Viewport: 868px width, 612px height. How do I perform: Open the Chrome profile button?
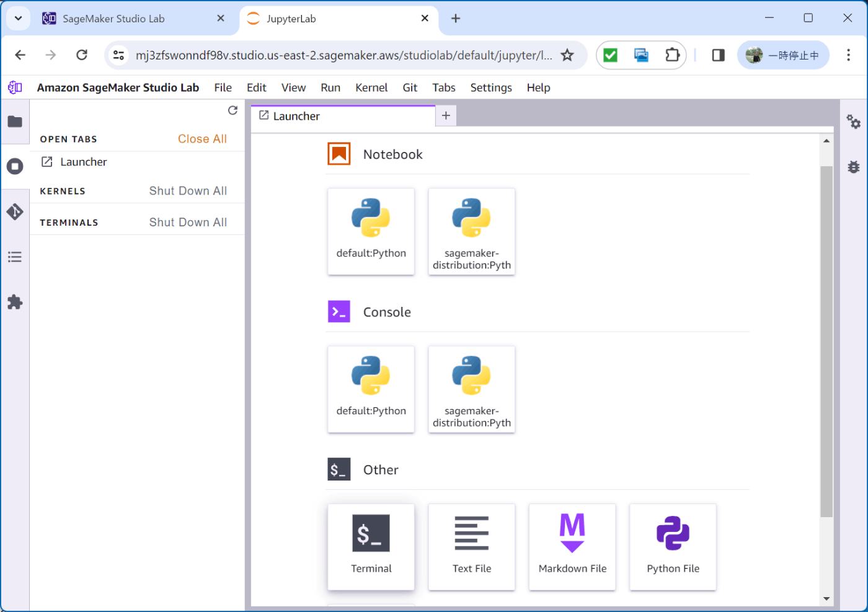783,55
